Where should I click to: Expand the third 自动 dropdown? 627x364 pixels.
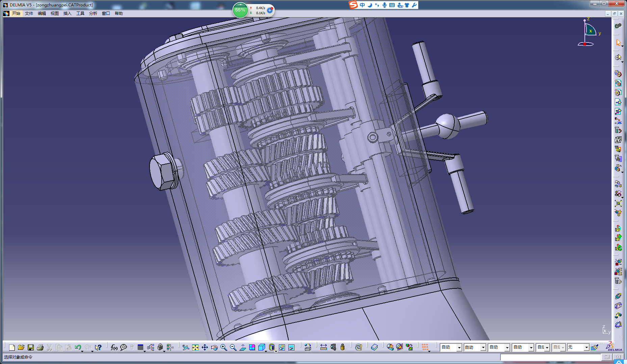coord(507,347)
